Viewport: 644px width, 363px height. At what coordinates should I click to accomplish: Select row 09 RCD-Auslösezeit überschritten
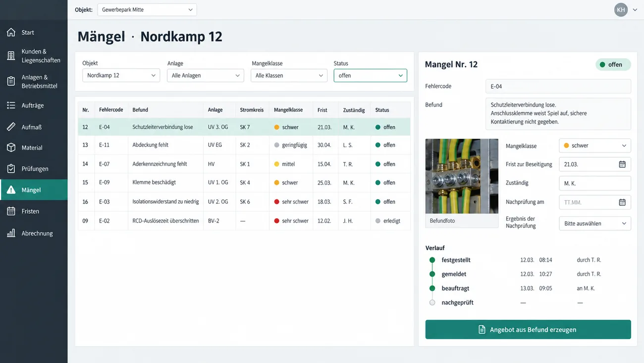tap(244, 221)
